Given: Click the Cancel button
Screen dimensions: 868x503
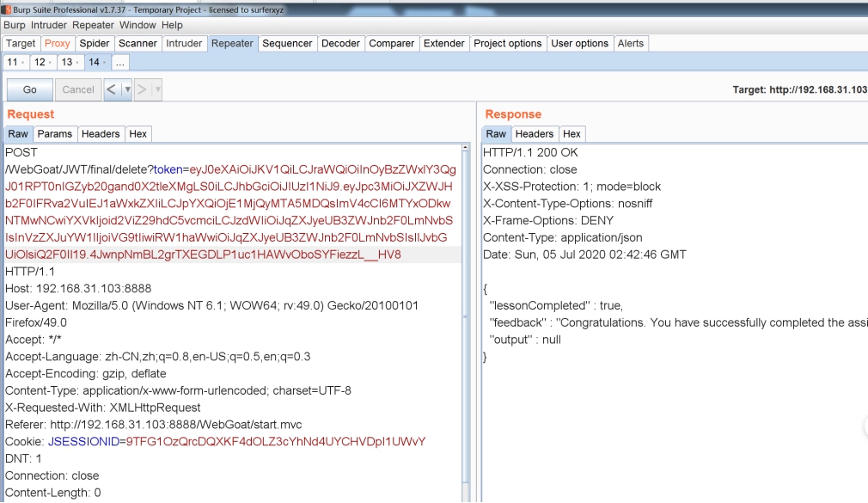Looking at the screenshot, I should [78, 89].
